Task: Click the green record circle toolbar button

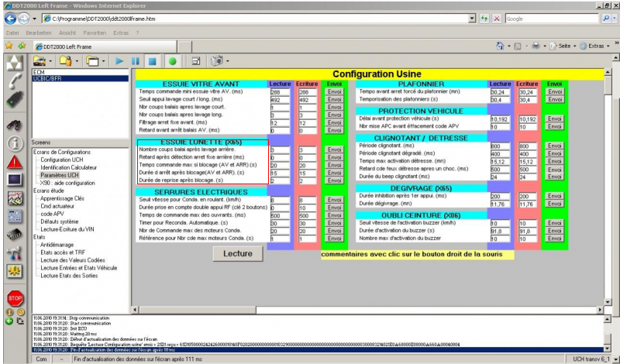Action: click(x=172, y=61)
